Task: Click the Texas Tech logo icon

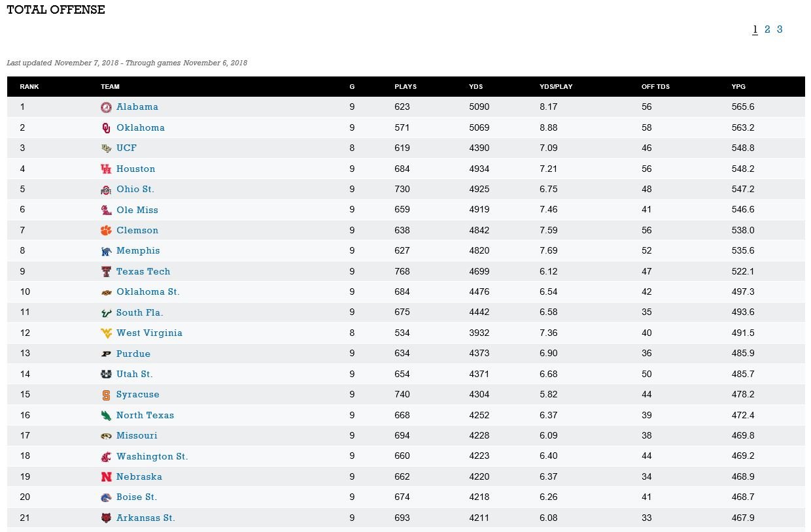Action: pyautogui.click(x=106, y=272)
